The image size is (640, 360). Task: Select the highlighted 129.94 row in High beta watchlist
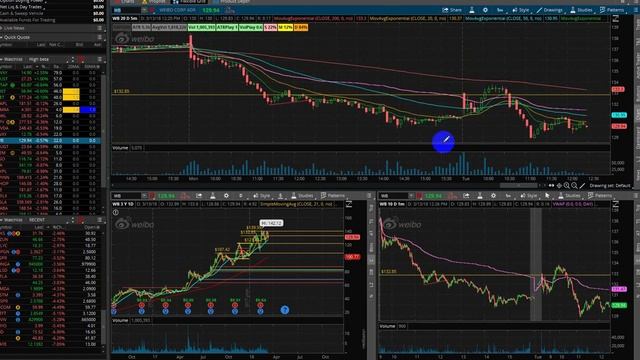[50, 140]
